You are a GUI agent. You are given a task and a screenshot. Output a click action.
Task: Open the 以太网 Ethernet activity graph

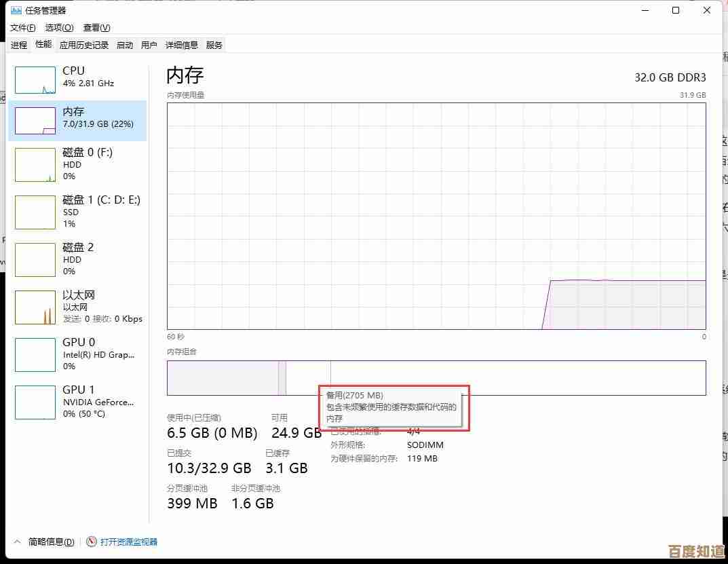[35, 307]
